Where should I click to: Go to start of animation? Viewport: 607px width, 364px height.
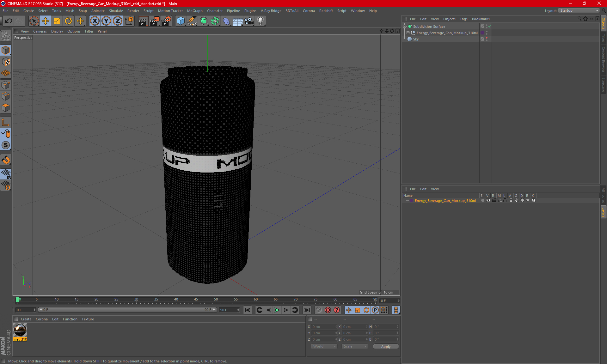pyautogui.click(x=248, y=310)
